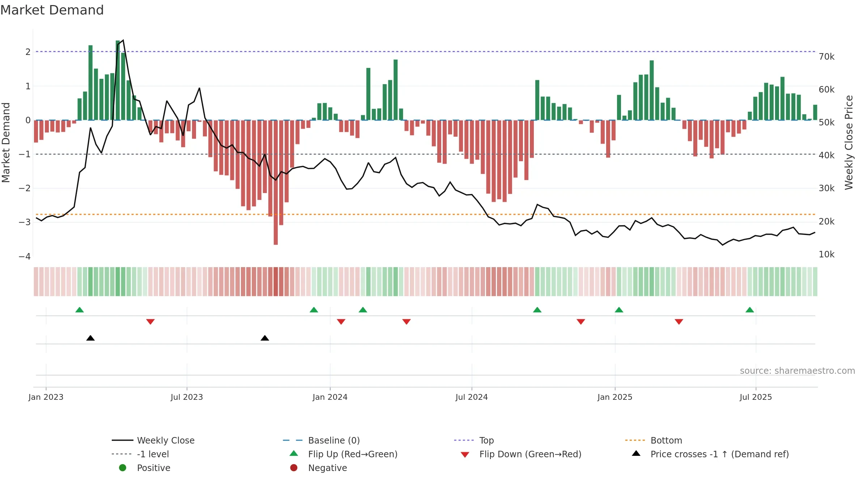Click the Flip Down (Green→Red) legend entry
The width and height of the screenshot is (868, 488).
[521, 454]
